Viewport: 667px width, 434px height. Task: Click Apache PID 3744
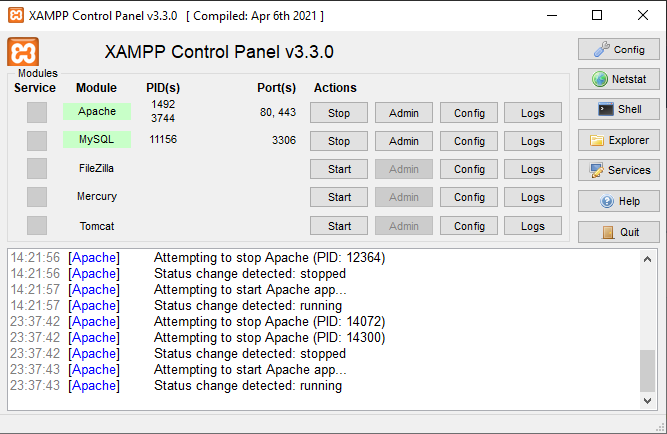pos(163,118)
